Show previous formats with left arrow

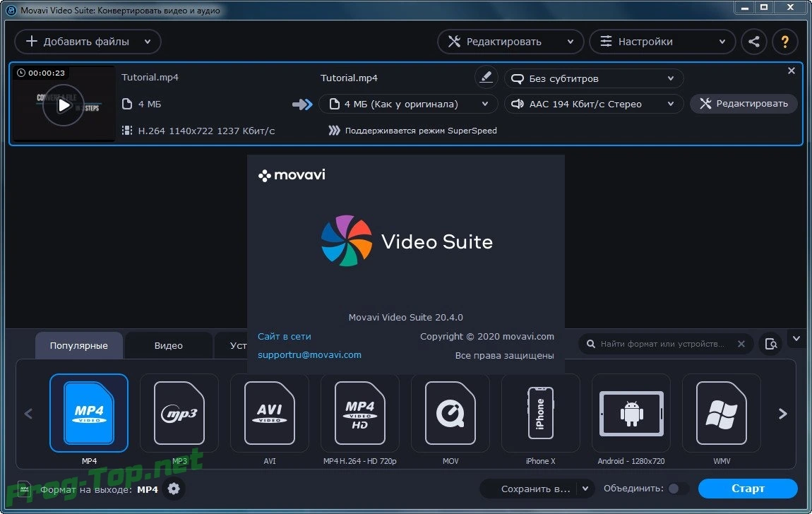(28, 413)
